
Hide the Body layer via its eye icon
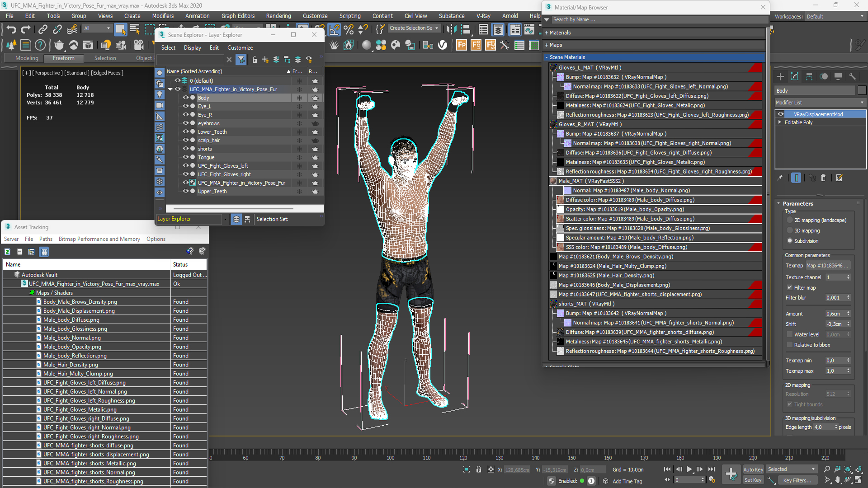coord(185,98)
